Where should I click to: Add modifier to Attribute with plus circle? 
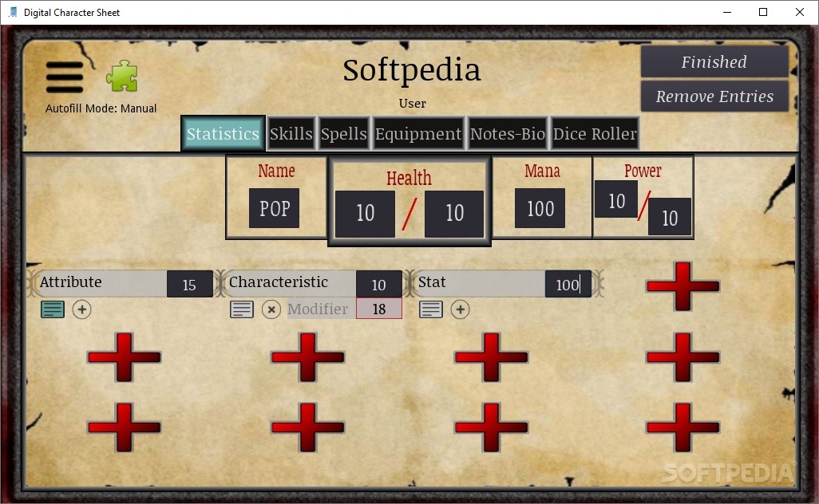click(x=81, y=309)
